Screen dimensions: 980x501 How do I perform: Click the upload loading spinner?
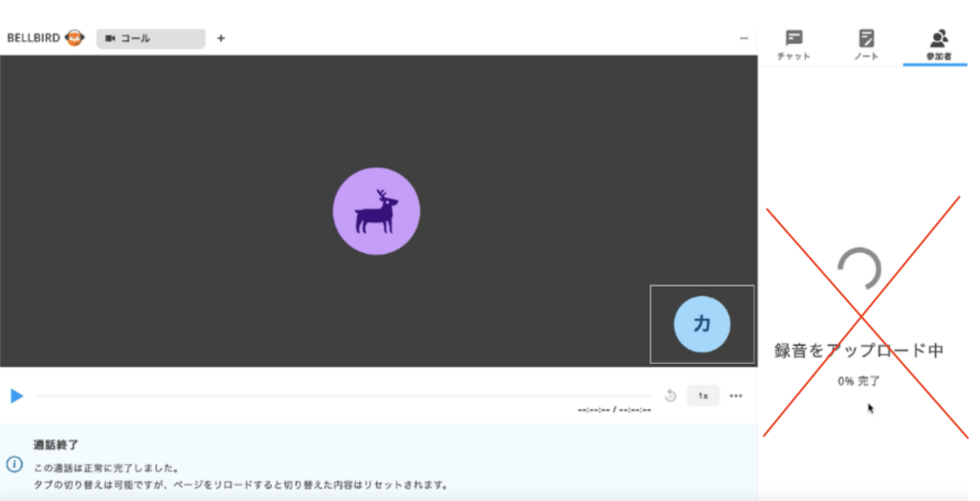(x=858, y=270)
